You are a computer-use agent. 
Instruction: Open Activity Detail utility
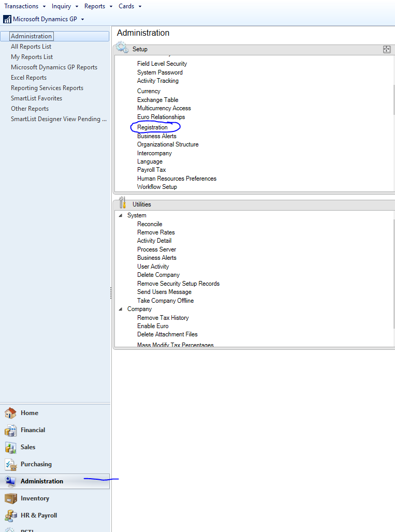(x=154, y=241)
